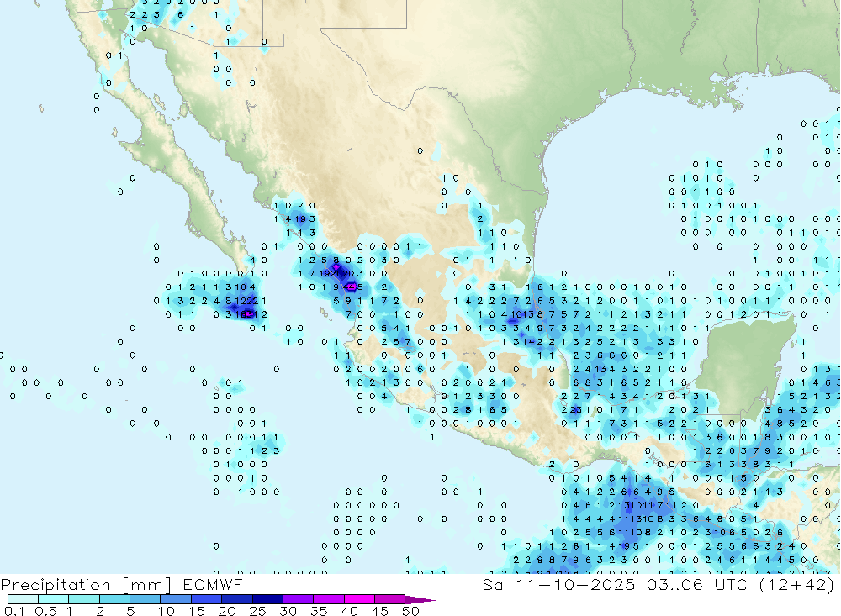Select the legend swatch between 25 and 30
Viewport: 841px width, 616px height.
[267, 599]
